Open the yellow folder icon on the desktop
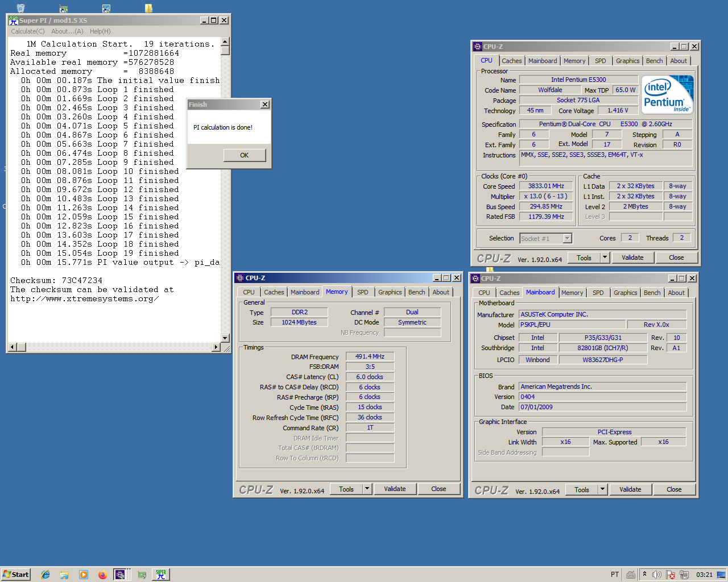The height and width of the screenshot is (582, 728). [148, 8]
